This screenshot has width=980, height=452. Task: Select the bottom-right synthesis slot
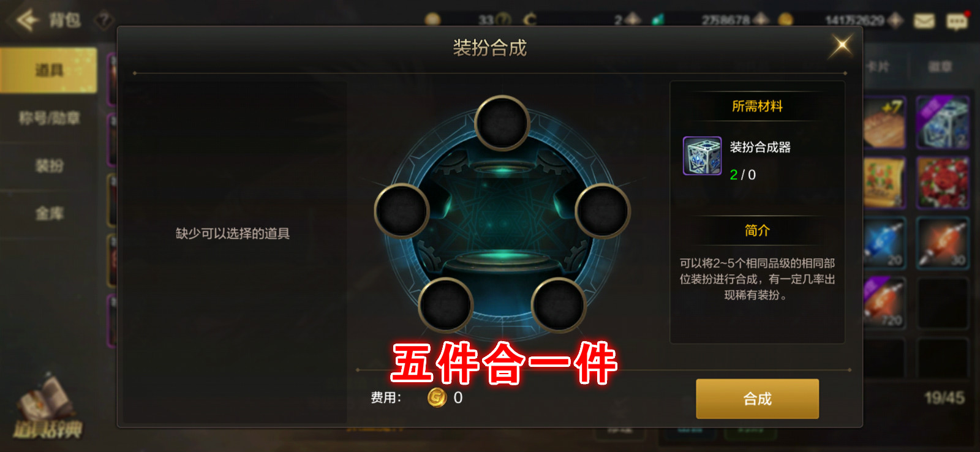[559, 304]
